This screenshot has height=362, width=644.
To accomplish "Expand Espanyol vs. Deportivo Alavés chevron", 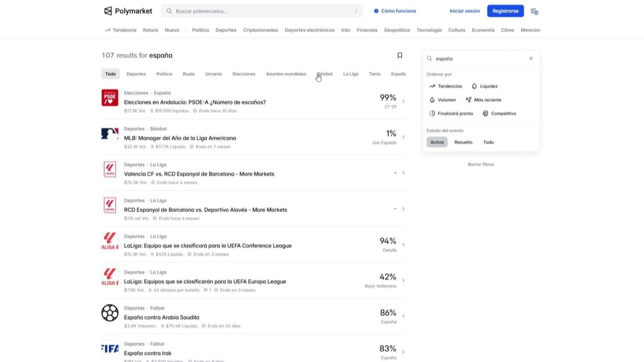I will (x=403, y=209).
